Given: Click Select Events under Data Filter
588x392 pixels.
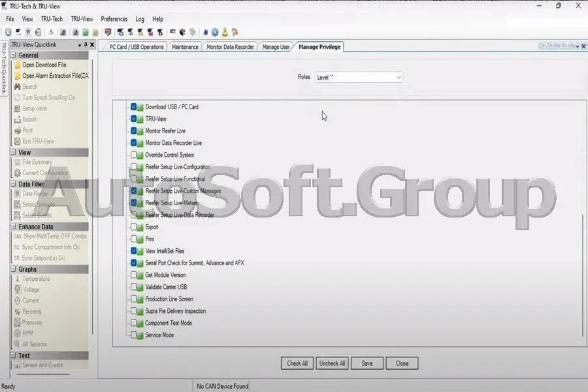Looking at the screenshot, I should pos(33,216).
